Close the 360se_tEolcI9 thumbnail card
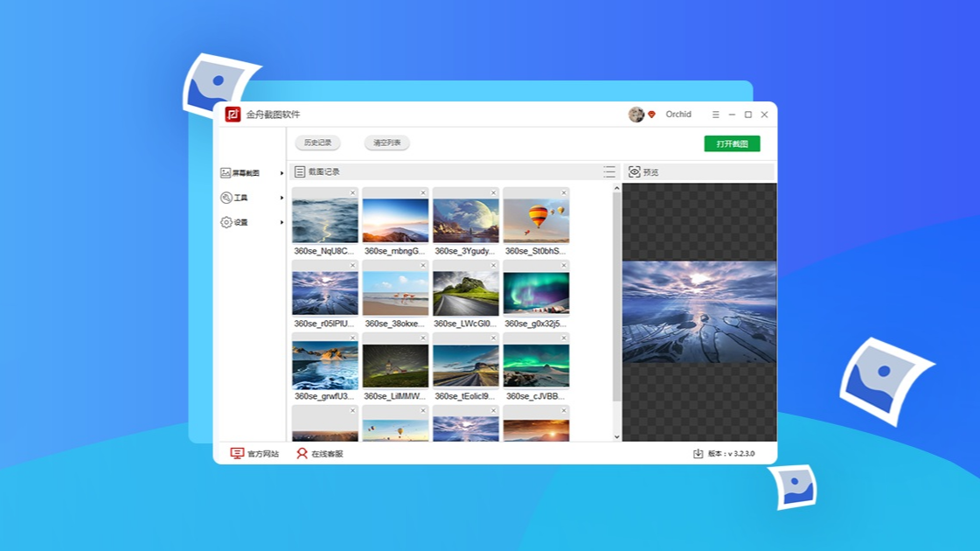Screen dimensions: 980x551 tap(493, 338)
